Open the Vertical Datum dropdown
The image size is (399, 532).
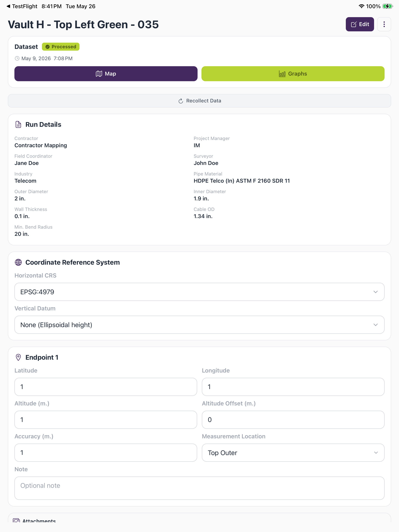pyautogui.click(x=199, y=325)
